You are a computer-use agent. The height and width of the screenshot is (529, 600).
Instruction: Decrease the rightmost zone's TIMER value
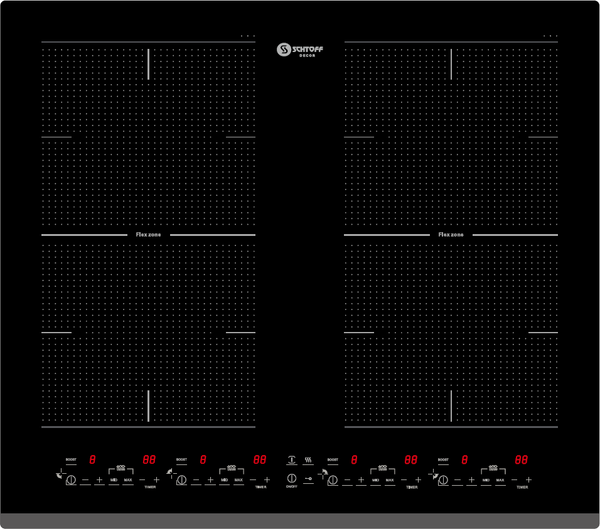pos(514,480)
